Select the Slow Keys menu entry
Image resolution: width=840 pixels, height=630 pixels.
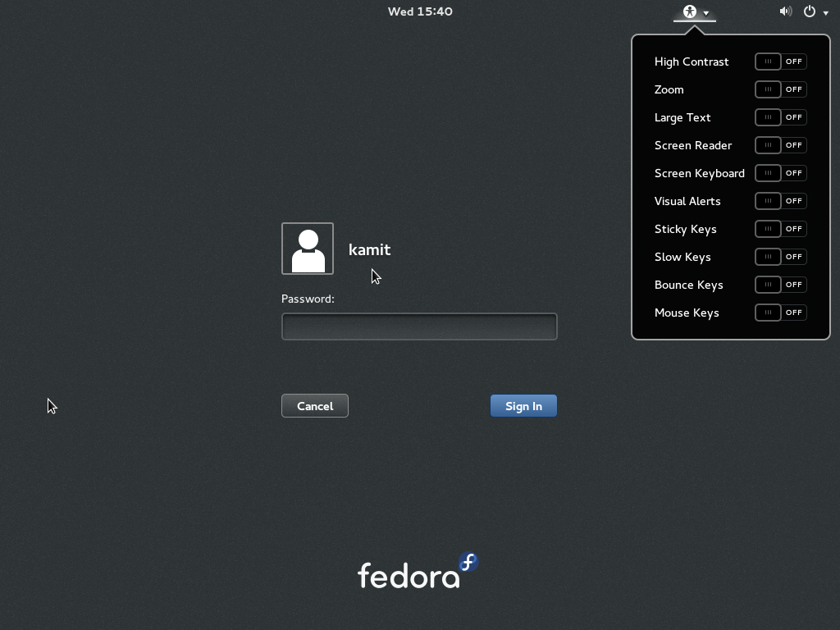pos(682,257)
